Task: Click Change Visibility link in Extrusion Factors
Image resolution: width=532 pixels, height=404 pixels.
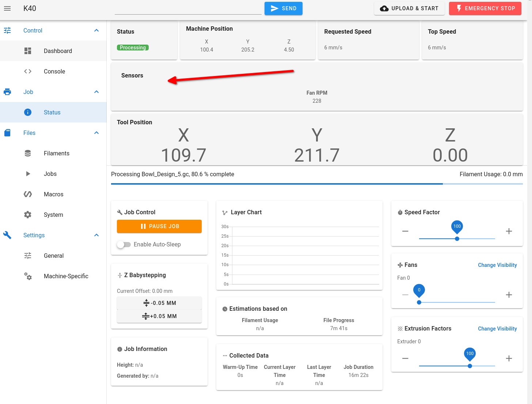Action: 497,329
